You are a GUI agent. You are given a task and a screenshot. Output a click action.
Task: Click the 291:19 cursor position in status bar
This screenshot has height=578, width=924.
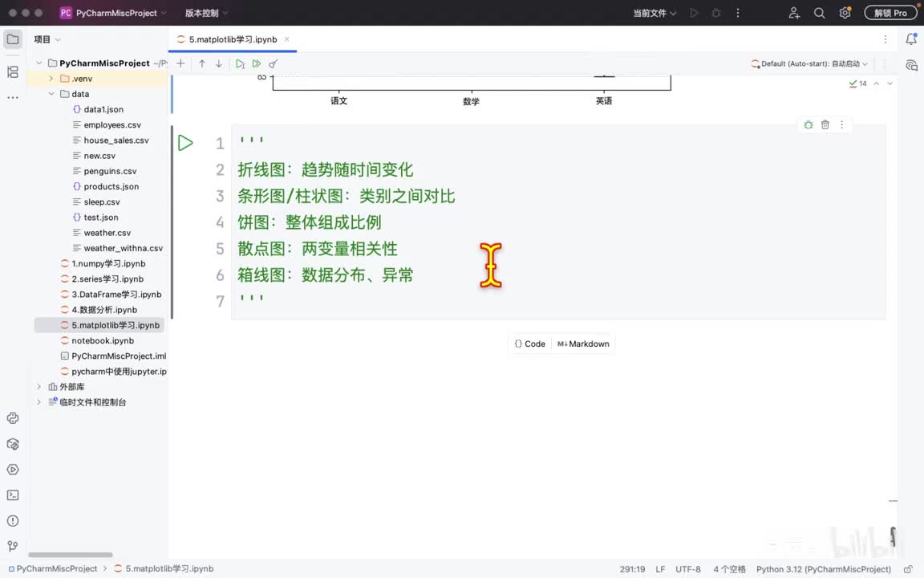tap(632, 569)
